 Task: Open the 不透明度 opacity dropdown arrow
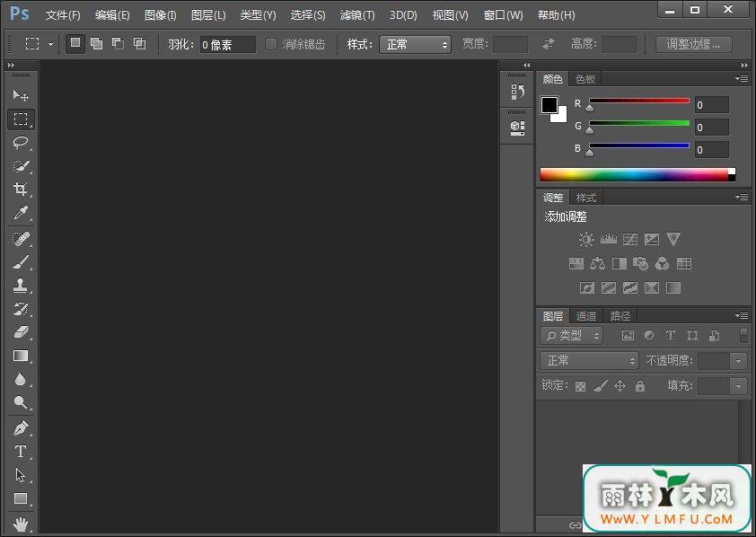coord(738,361)
